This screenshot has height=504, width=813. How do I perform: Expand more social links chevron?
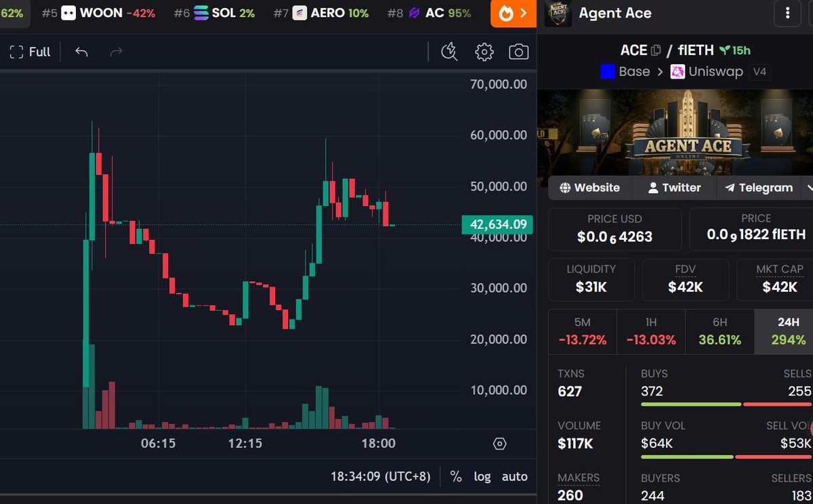pyautogui.click(x=808, y=188)
